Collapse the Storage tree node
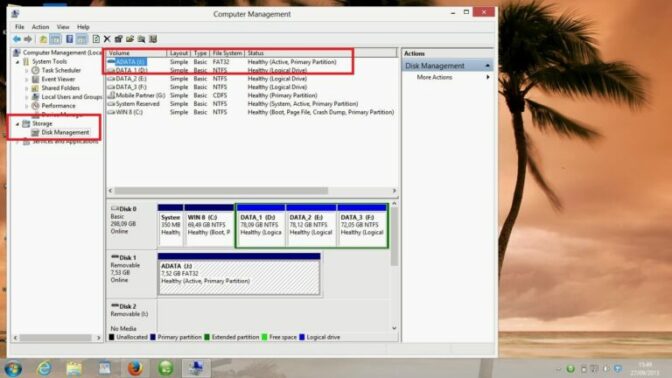This screenshot has height=378, width=672. click(x=18, y=124)
